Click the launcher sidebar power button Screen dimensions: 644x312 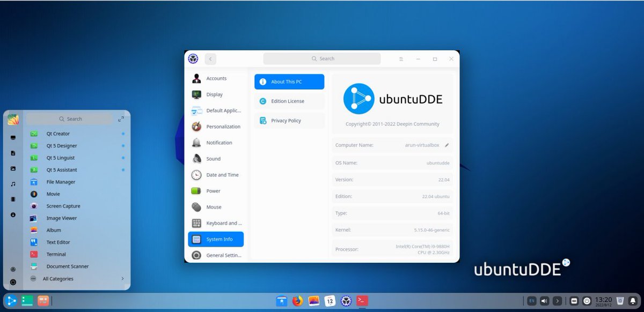pos(13,282)
